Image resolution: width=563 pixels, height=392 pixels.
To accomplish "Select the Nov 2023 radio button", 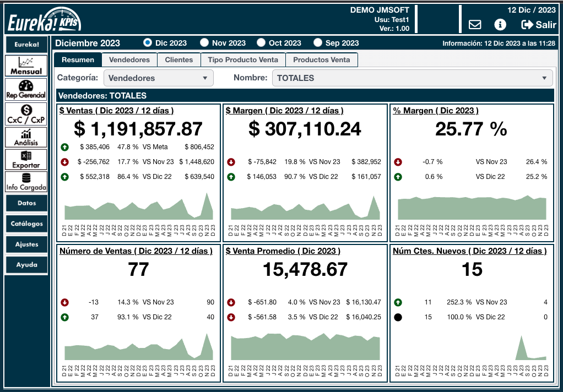I will click(x=204, y=43).
